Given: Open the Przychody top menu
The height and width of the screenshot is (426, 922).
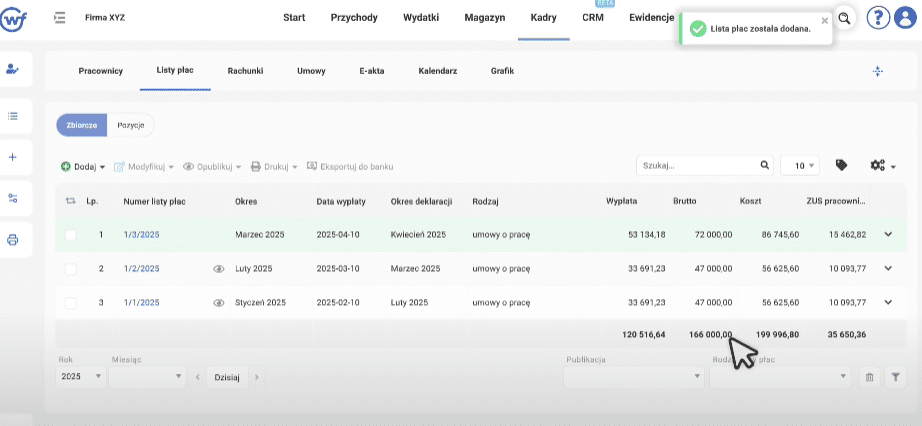Looking at the screenshot, I should pyautogui.click(x=354, y=18).
